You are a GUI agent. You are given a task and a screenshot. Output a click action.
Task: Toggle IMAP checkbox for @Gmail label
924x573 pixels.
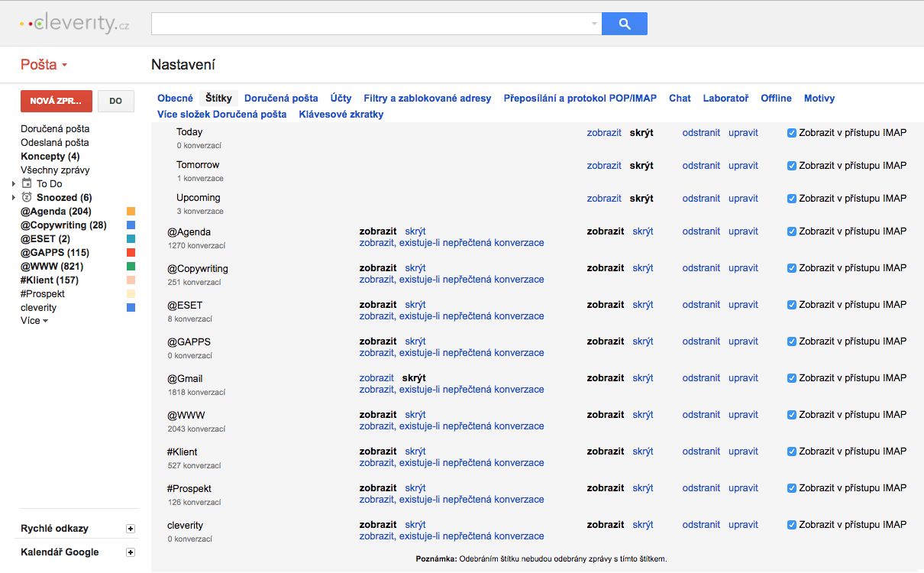pyautogui.click(x=792, y=378)
